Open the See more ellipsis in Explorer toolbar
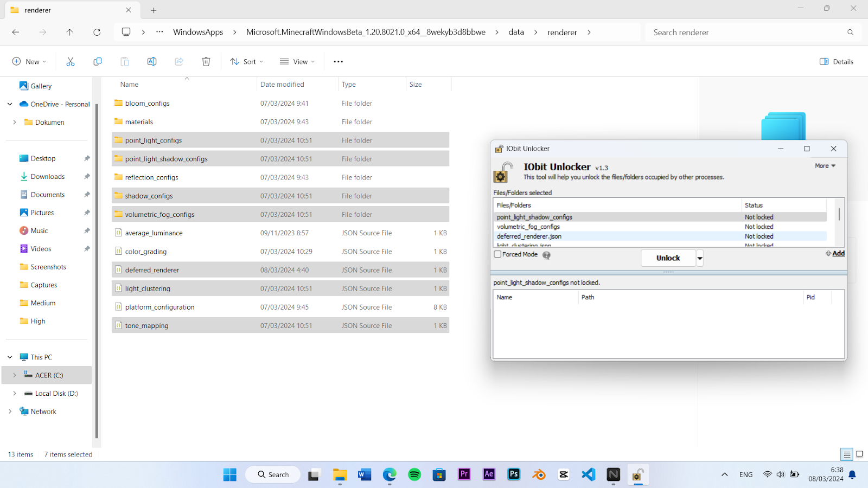Screen dimensions: 868x488 coord(339,62)
